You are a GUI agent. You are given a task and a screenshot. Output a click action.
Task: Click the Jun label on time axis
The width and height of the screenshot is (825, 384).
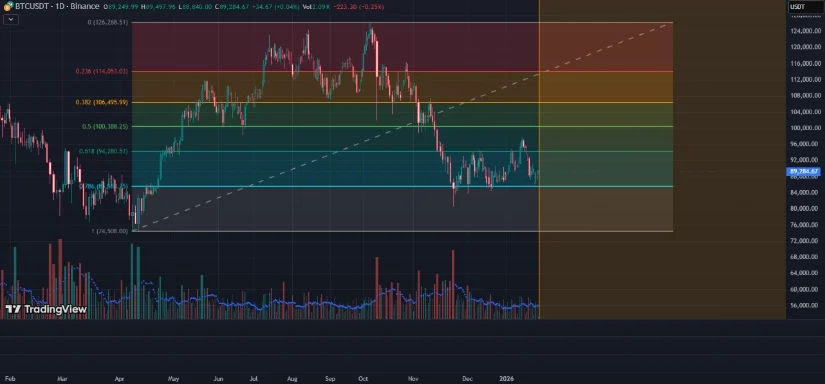pos(219,378)
